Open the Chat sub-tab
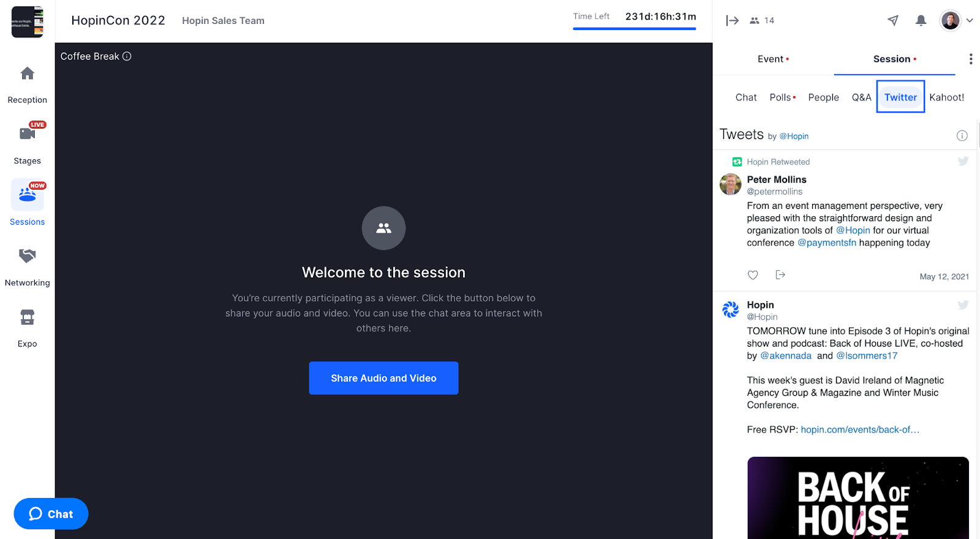The height and width of the screenshot is (539, 980). pos(746,97)
